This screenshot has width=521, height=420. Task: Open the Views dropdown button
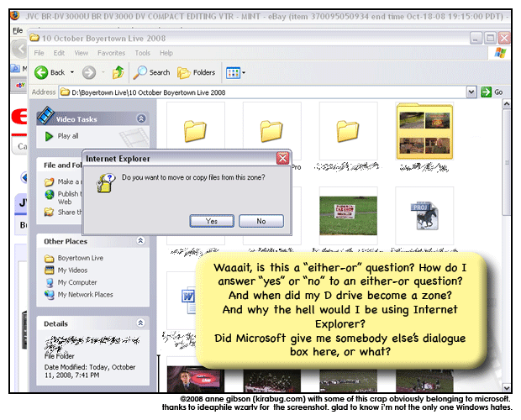click(235, 72)
